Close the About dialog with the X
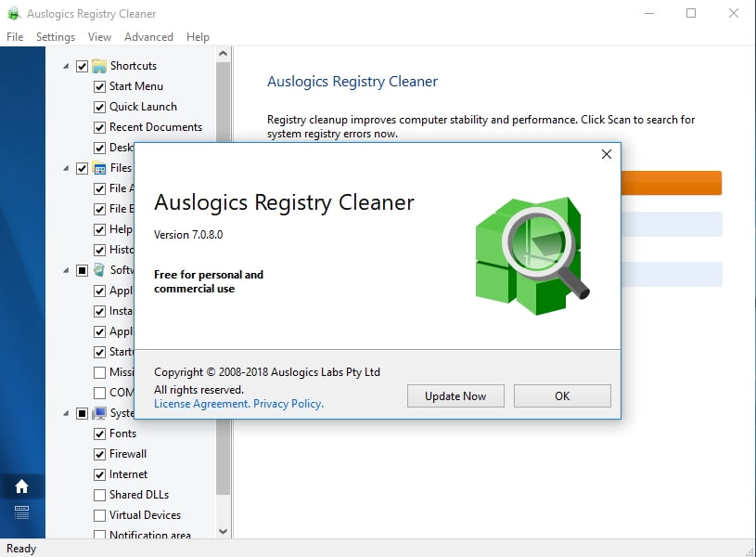756x557 pixels. (607, 154)
